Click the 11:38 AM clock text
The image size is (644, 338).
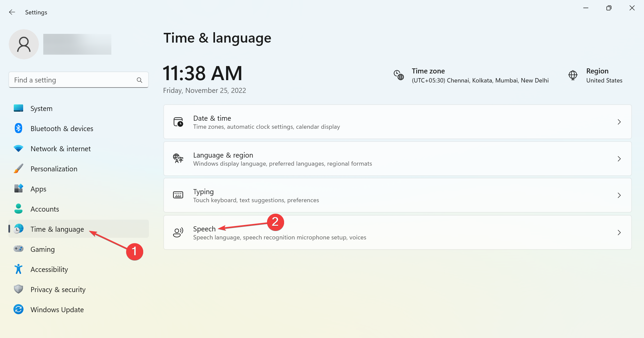(202, 73)
